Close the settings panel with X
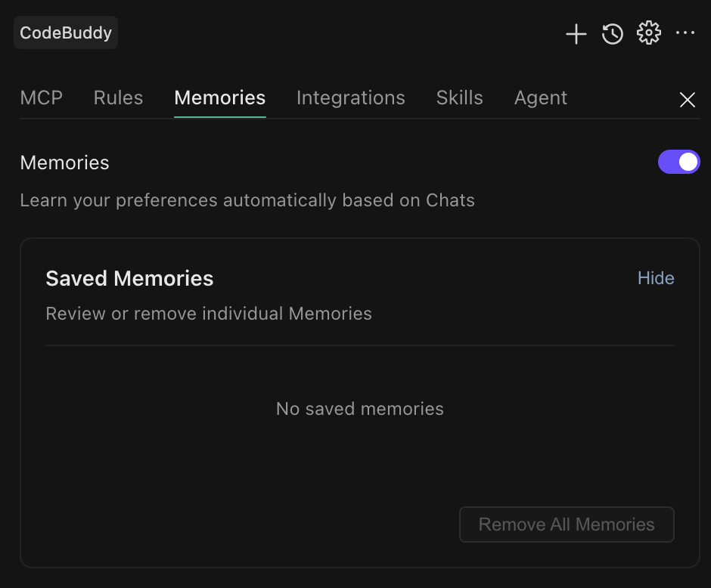The width and height of the screenshot is (711, 588). (x=687, y=100)
